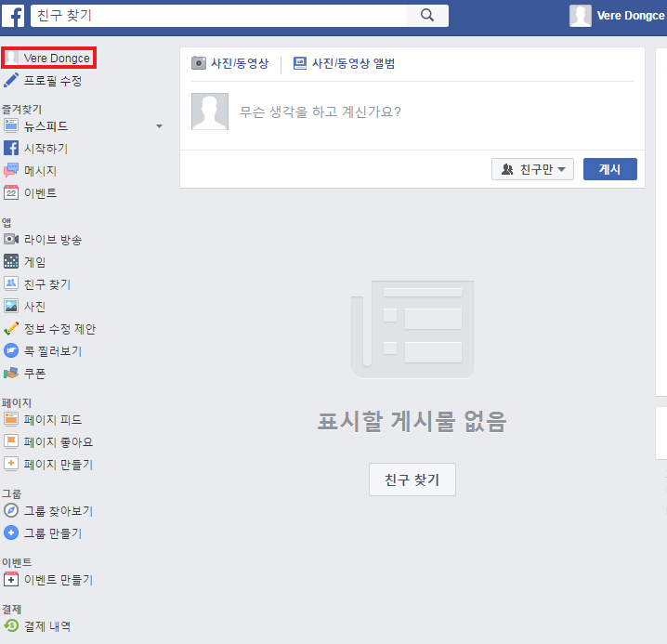Open the 뉴스피드 menu item
The image size is (667, 644).
tap(46, 126)
